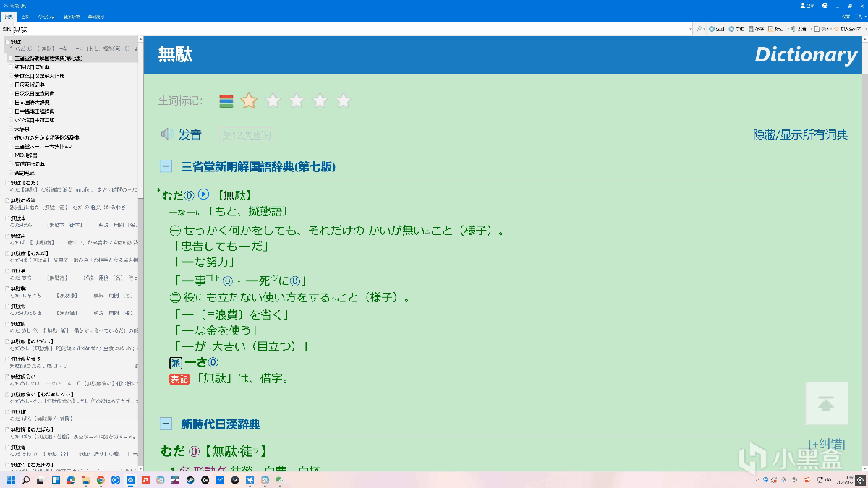Click the smiley face feedback icon
Viewport: 868px width, 488px height.
pos(825,5)
